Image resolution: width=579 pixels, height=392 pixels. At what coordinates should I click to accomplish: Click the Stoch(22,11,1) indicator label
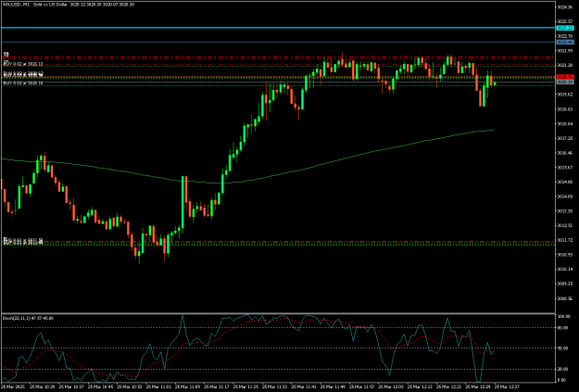(28, 318)
